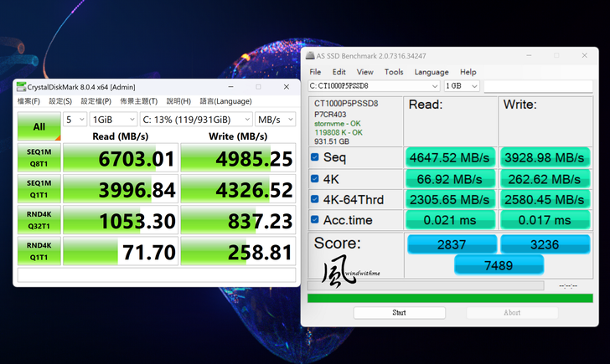Open the 1 GB size dropdown in AS SSD
Image resolution: width=610 pixels, height=364 pixels.
click(x=462, y=85)
